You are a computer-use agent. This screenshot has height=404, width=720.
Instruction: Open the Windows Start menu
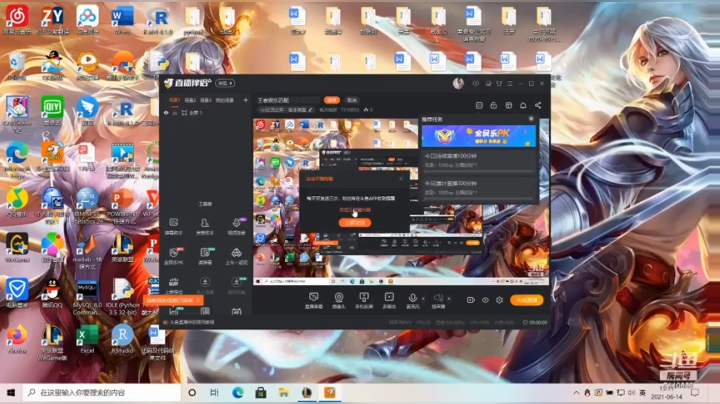pos(11,393)
